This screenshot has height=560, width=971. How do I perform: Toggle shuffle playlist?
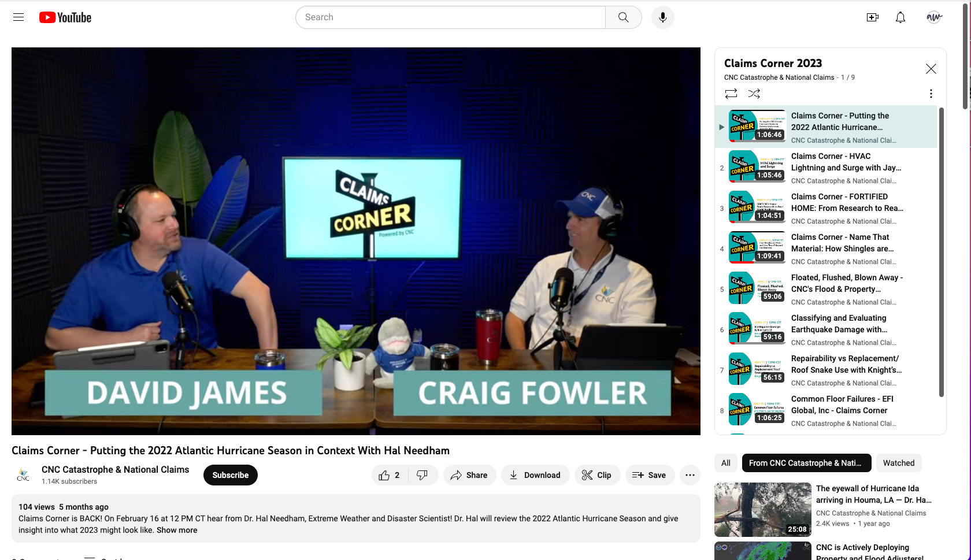tap(754, 94)
